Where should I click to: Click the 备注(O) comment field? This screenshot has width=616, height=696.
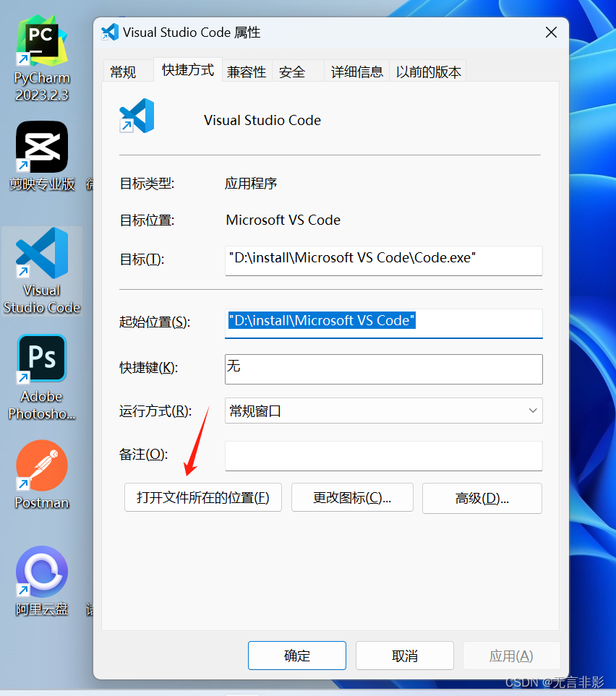[384, 456]
